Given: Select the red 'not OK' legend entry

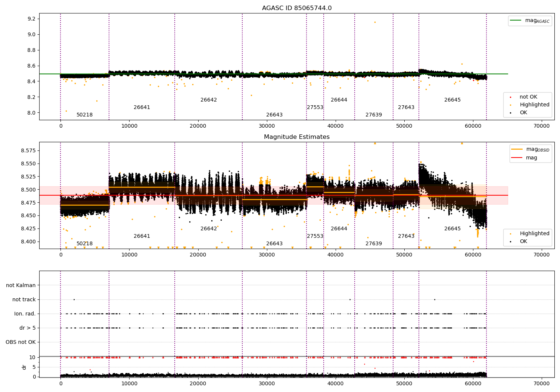Looking at the screenshot, I should 528,97.
